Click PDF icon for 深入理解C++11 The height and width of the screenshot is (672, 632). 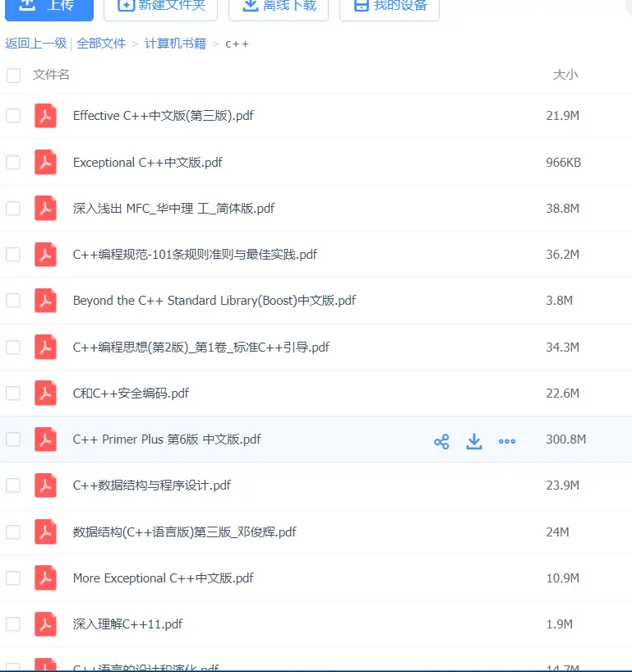click(x=45, y=624)
